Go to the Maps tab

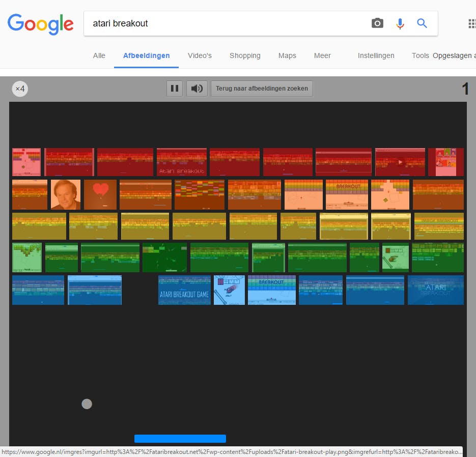(x=287, y=55)
